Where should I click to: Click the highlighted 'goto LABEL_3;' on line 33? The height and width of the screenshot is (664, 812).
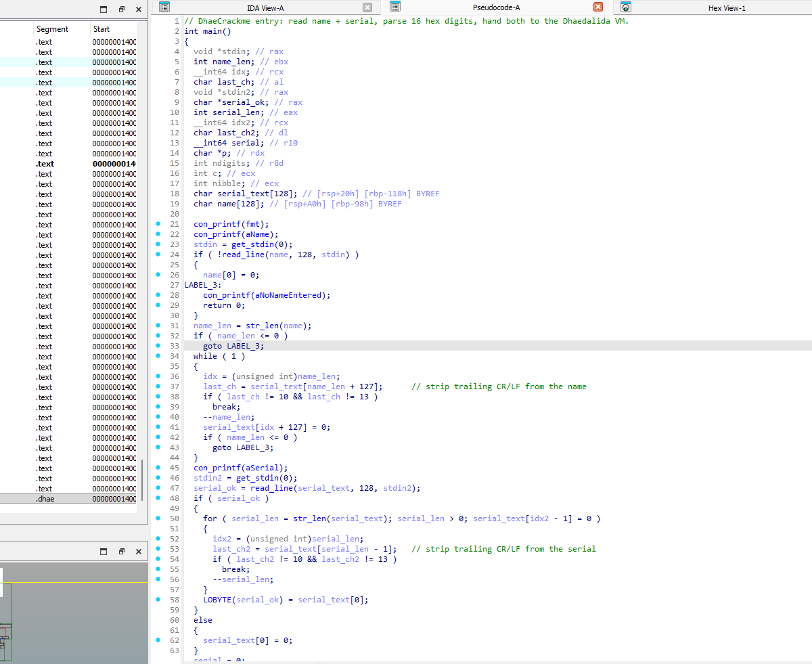pyautogui.click(x=233, y=346)
